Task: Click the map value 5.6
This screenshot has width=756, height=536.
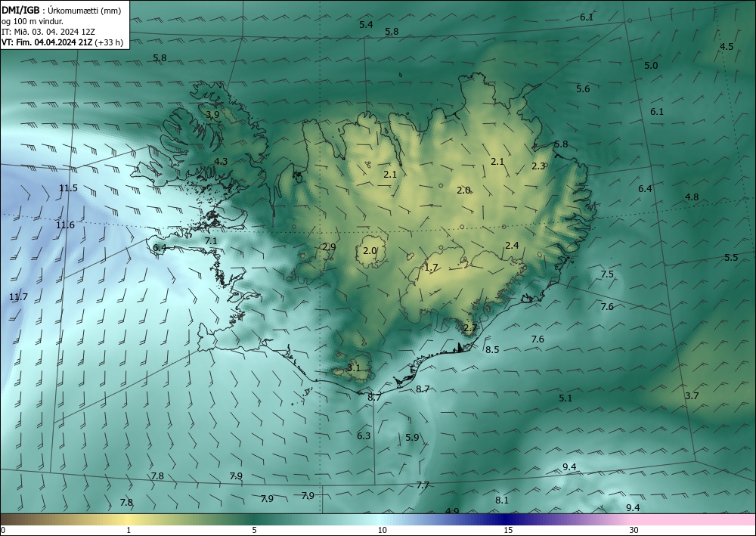Action: 583,88
